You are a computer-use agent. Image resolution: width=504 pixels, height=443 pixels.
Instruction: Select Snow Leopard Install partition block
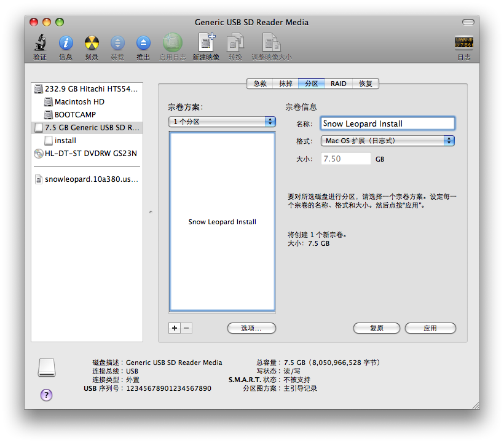[222, 221]
